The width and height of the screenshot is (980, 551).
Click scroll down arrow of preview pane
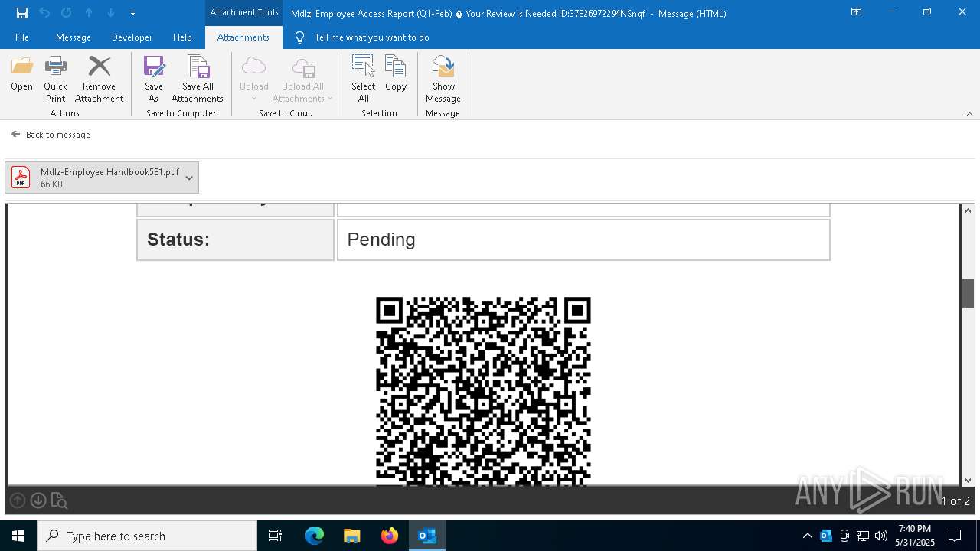tap(968, 480)
